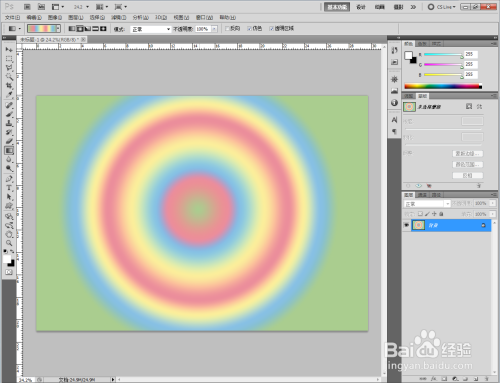Click the new layer icon in Layers panel
This screenshot has height=383, width=500.
pyautogui.click(x=476, y=379)
